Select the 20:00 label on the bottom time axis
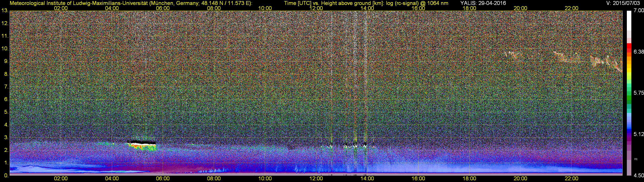The width and height of the screenshot is (644, 182). click(x=521, y=179)
